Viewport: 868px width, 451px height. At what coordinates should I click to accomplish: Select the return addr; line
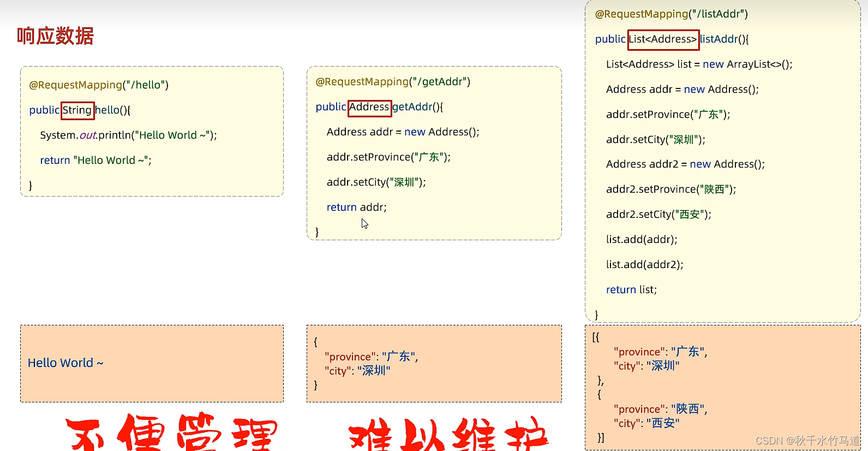(x=356, y=207)
